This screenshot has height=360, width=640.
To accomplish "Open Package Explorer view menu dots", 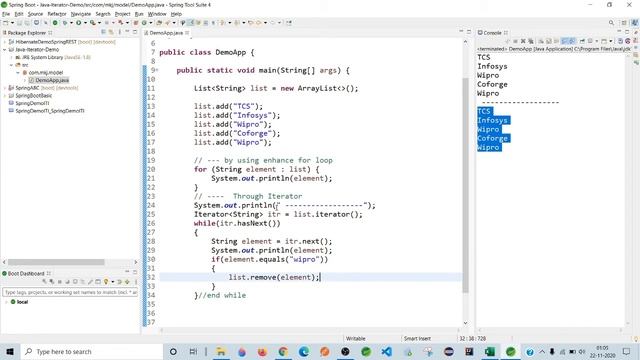I will (x=119, y=32).
